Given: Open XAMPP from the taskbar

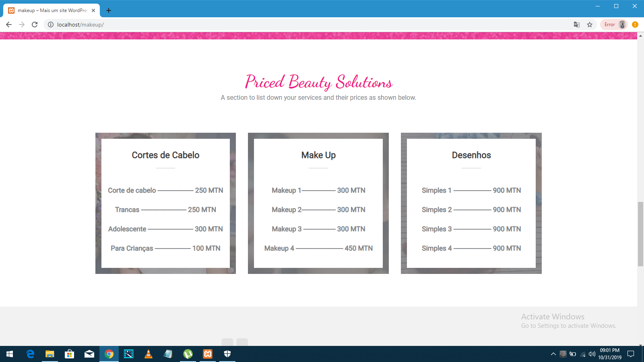Looking at the screenshot, I should pyautogui.click(x=208, y=354).
